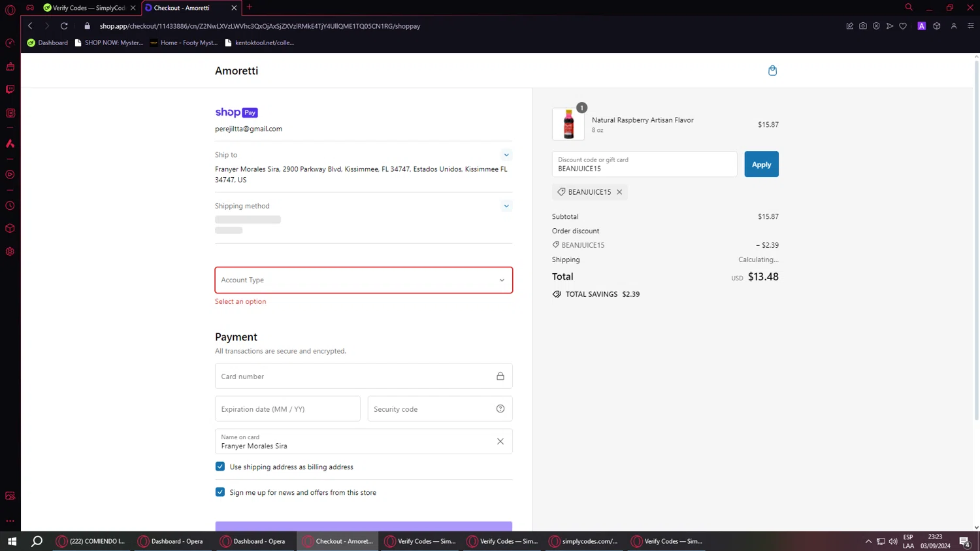
Task: Expand the Shipping method chevron
Action: (x=506, y=206)
